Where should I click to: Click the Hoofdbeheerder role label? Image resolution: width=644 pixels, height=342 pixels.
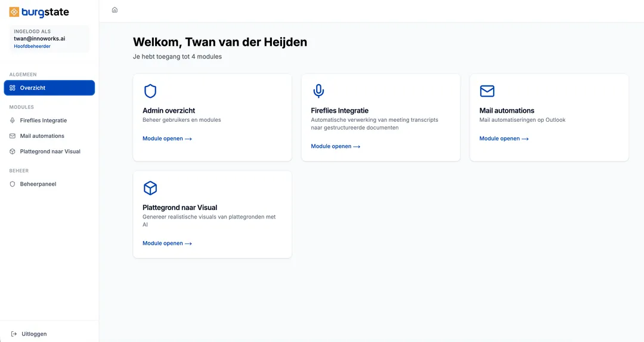click(x=32, y=47)
